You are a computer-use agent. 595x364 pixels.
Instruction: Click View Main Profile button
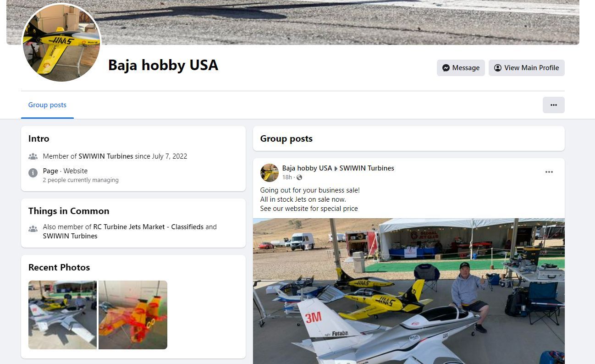pyautogui.click(x=526, y=68)
